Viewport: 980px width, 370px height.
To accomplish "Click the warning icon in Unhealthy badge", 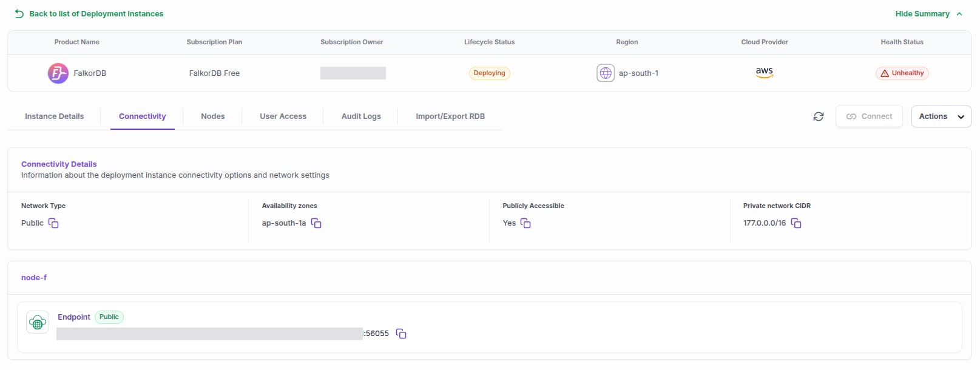I will 885,73.
